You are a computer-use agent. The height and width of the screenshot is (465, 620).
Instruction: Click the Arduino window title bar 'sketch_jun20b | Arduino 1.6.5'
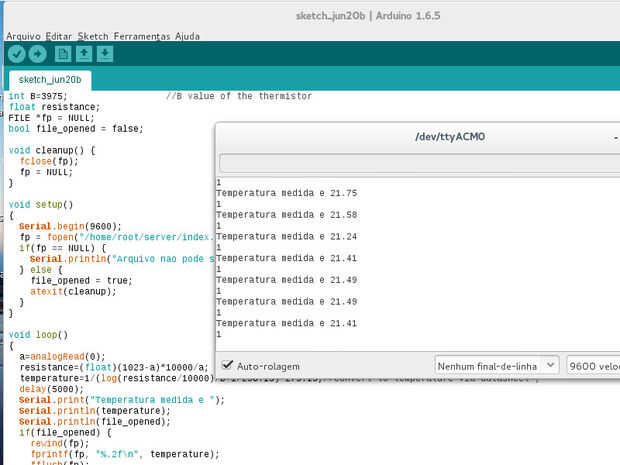(x=368, y=16)
